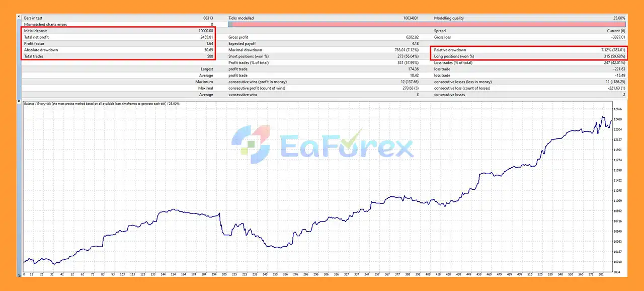Click the balance chart title text
644x291 pixels.
point(102,104)
